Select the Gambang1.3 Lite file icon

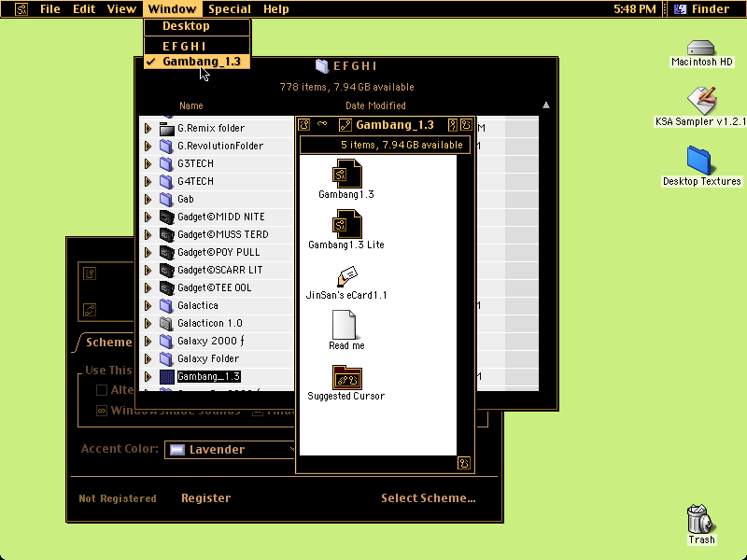coord(346,224)
